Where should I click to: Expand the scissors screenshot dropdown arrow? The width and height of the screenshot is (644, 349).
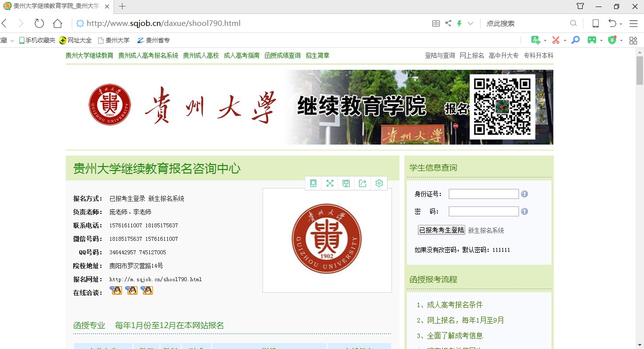tap(565, 40)
